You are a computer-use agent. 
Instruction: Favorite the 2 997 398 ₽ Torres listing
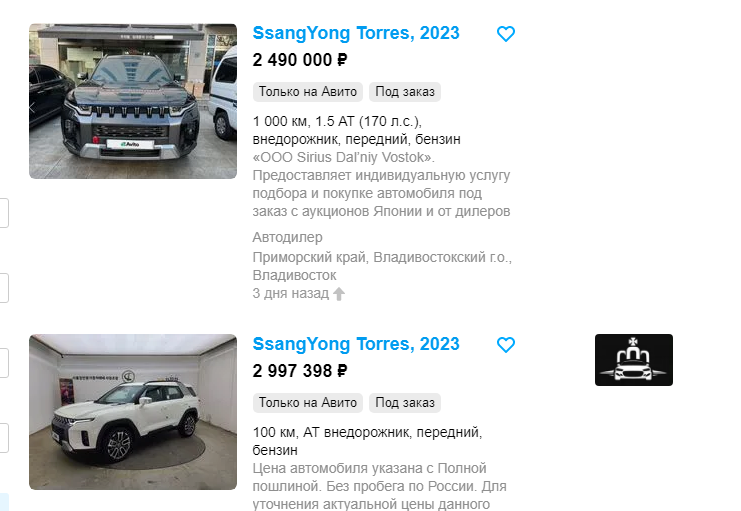click(506, 345)
